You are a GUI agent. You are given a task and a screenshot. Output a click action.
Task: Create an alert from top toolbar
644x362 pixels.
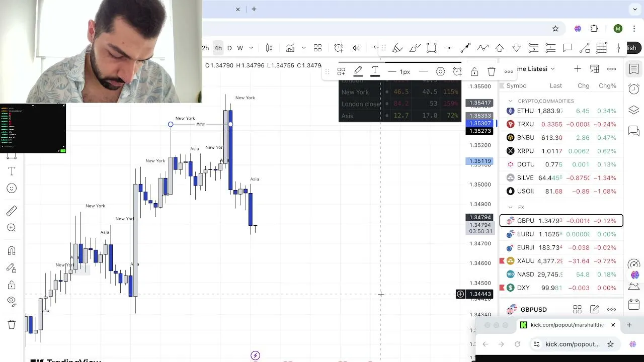(339, 48)
